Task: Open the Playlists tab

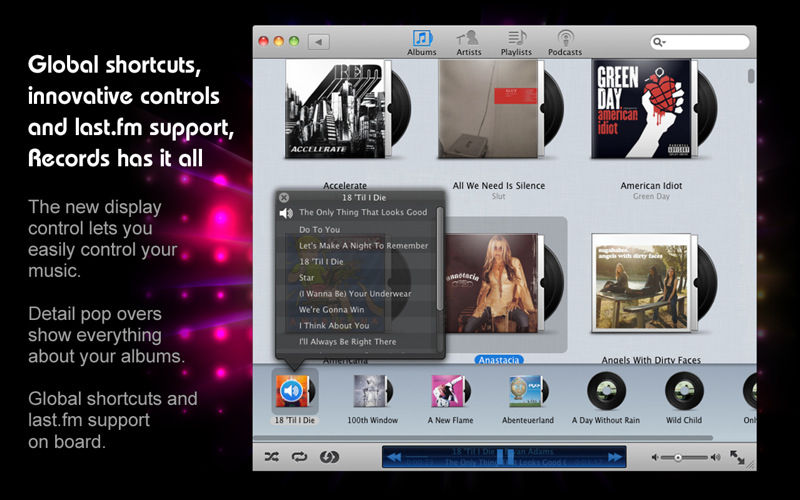Action: click(x=516, y=43)
